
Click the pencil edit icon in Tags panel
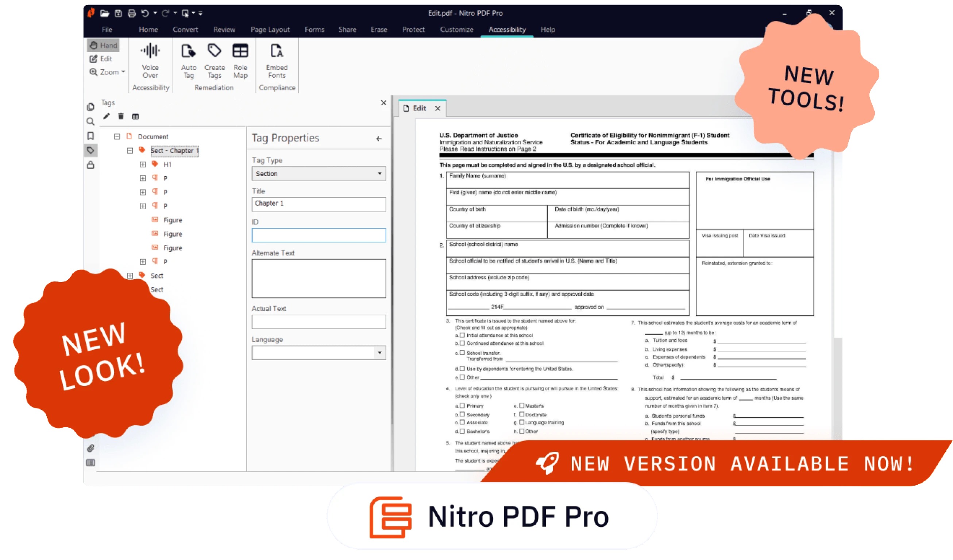pyautogui.click(x=106, y=116)
